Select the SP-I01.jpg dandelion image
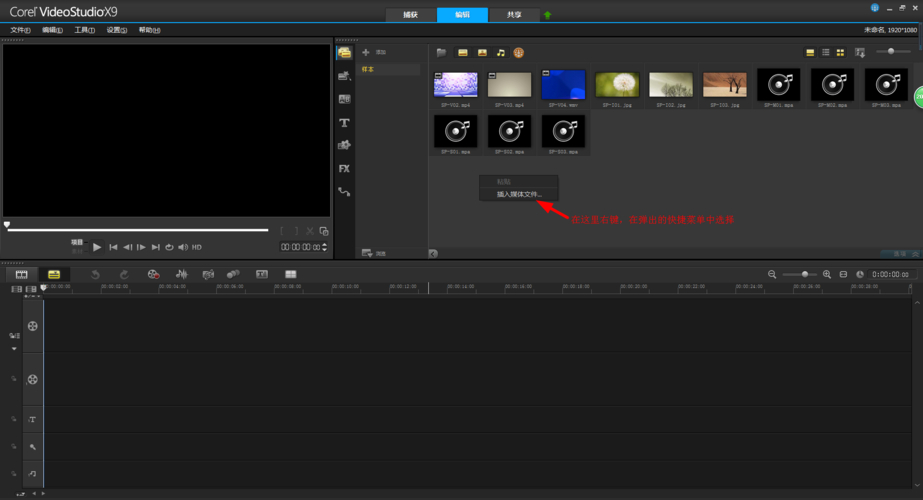Screen dimensions: 923x500 coord(617,85)
